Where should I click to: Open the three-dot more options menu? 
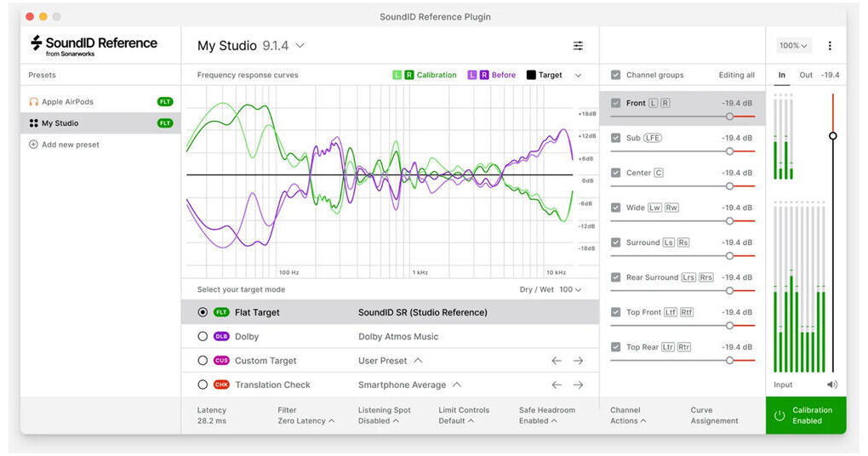(x=829, y=46)
